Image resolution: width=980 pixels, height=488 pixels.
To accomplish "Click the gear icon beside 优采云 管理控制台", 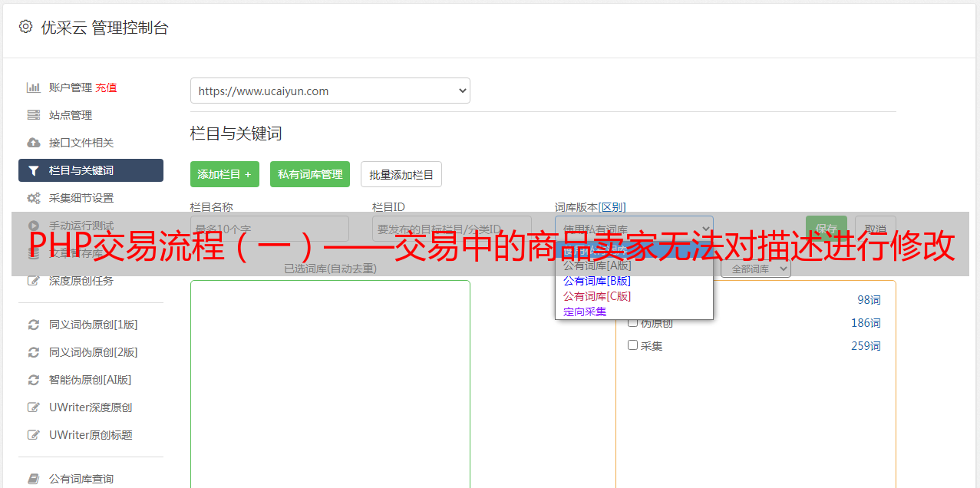I will (25, 27).
